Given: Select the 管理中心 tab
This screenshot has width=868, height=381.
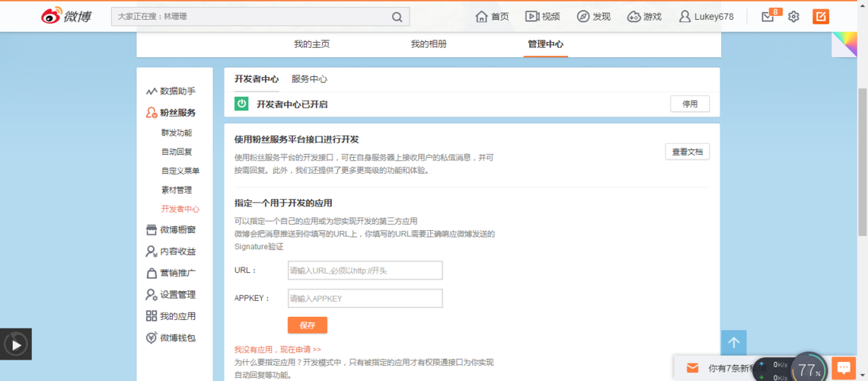Looking at the screenshot, I should point(546,44).
